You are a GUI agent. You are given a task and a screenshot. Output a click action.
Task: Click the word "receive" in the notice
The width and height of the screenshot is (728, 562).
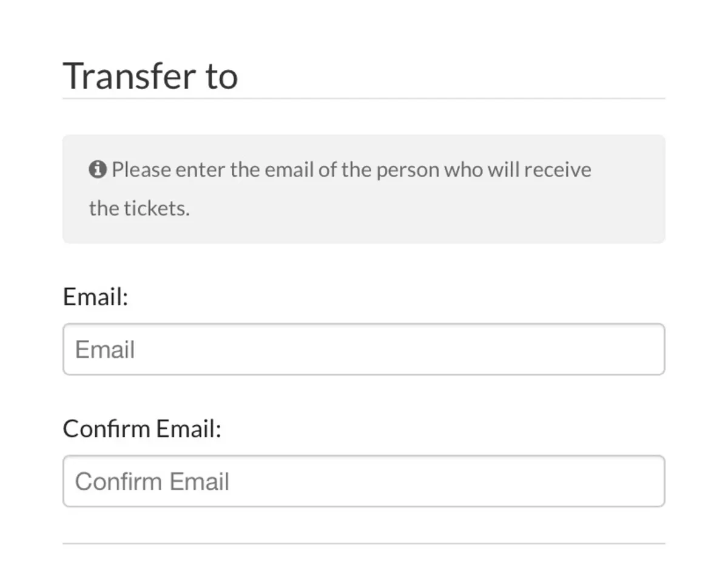pos(558,169)
